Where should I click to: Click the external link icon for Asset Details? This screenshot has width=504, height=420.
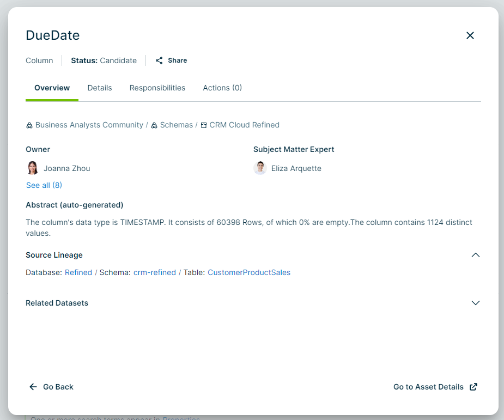click(473, 387)
